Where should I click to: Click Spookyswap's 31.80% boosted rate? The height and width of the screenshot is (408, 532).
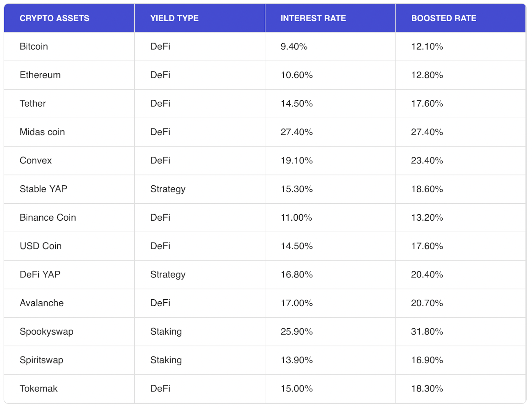(427, 332)
